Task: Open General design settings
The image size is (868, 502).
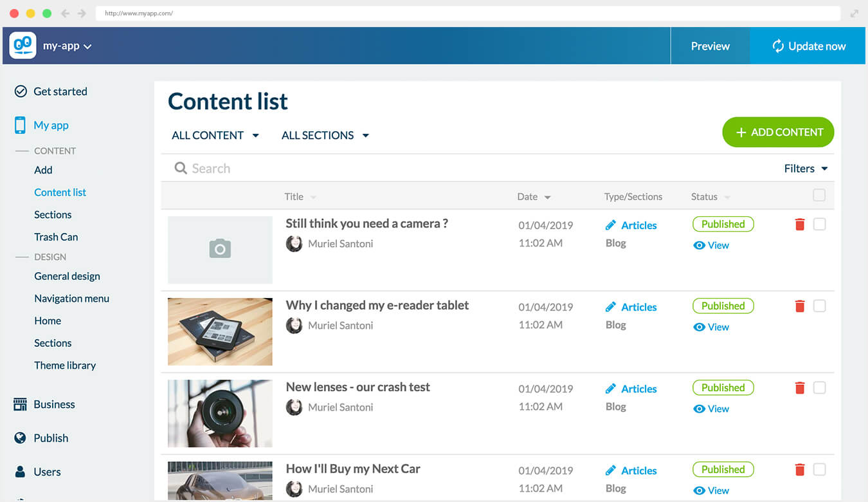Action: click(x=67, y=276)
